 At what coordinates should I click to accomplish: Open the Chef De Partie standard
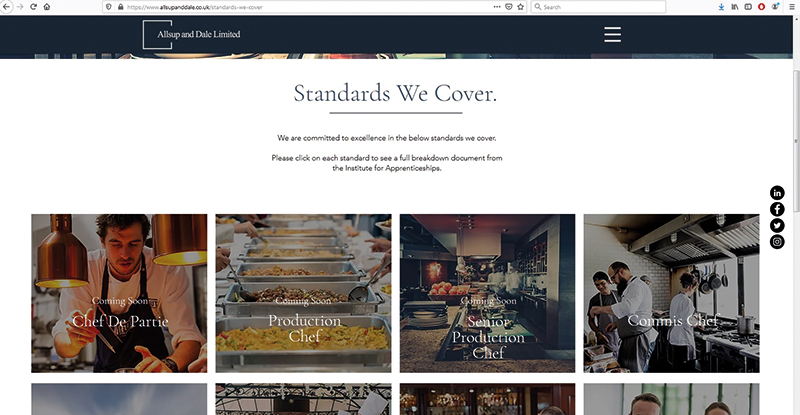tap(119, 293)
